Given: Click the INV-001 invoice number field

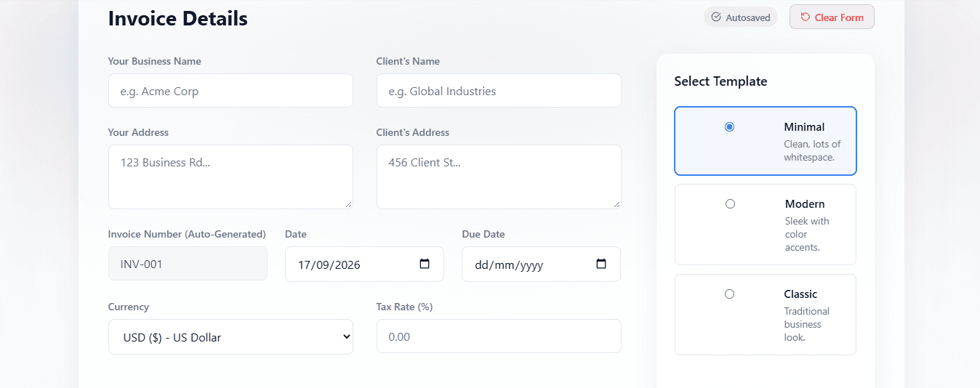Looking at the screenshot, I should pyautogui.click(x=188, y=264).
